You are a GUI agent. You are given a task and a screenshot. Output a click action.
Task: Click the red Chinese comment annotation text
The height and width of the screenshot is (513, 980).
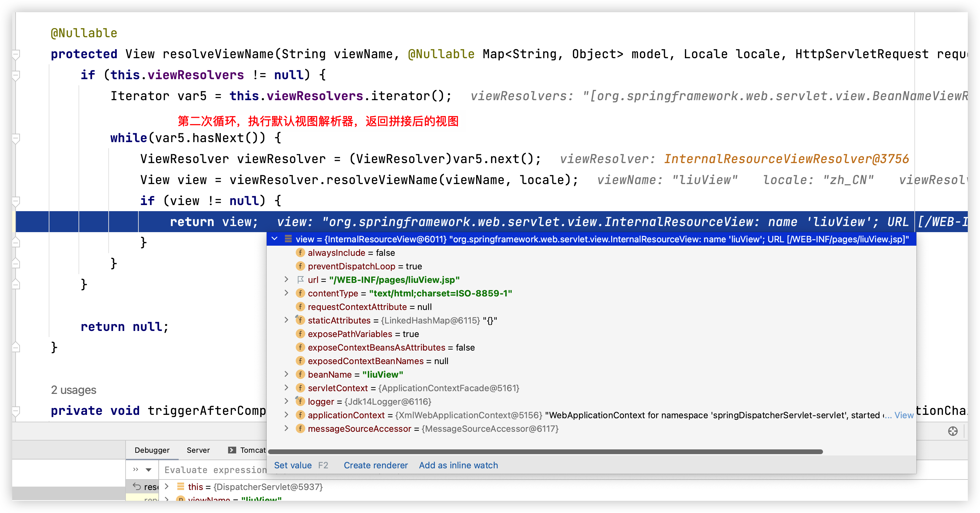tap(318, 121)
